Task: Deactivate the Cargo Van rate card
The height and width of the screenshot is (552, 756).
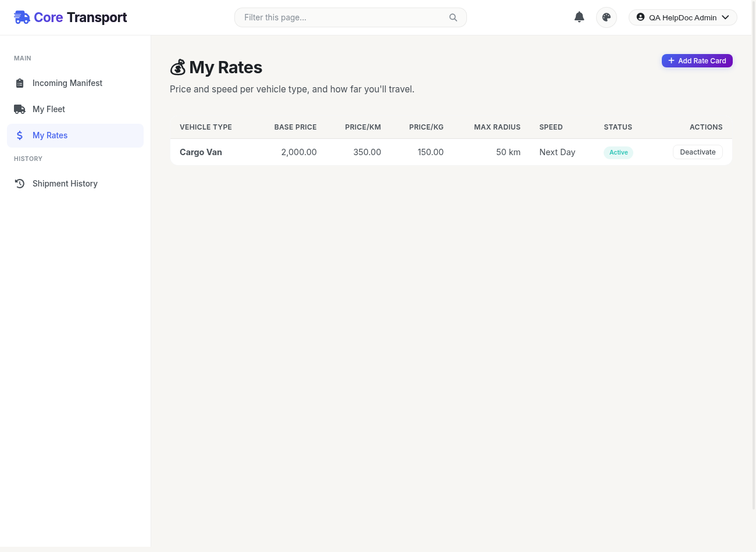Action: pyautogui.click(x=698, y=152)
